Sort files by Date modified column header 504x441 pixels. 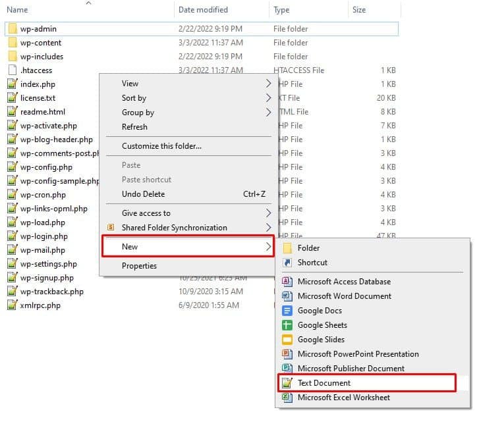click(x=203, y=10)
